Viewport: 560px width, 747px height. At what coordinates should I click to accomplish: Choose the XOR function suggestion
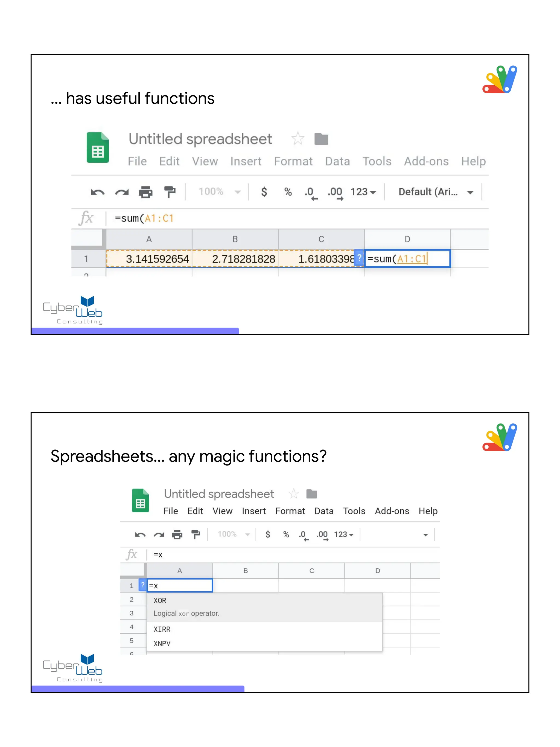tap(265, 607)
